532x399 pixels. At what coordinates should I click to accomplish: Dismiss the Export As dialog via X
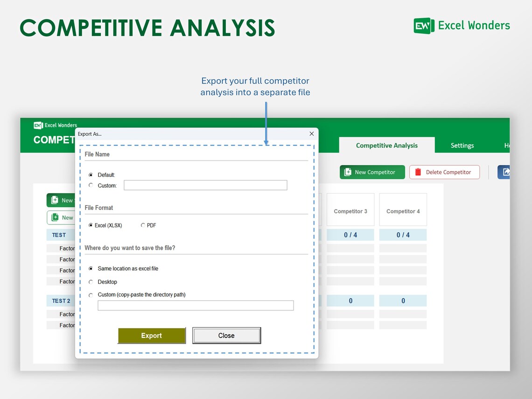click(x=311, y=133)
